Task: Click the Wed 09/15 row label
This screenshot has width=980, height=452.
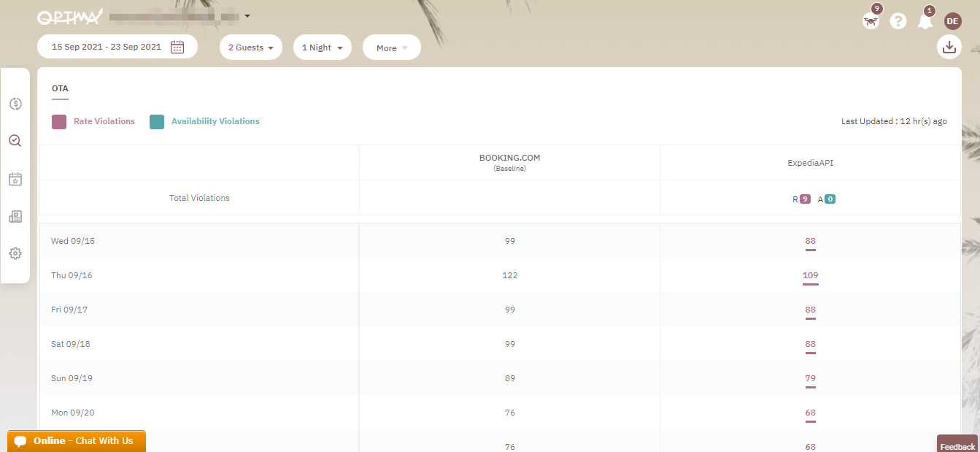Action: [x=73, y=241]
